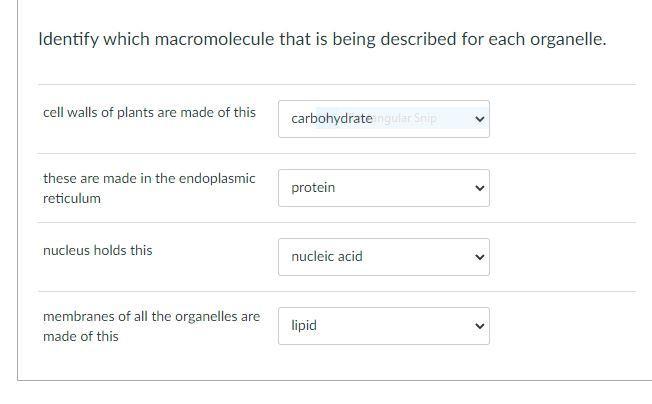Click the 'made of this' text in the last question

click(x=81, y=337)
